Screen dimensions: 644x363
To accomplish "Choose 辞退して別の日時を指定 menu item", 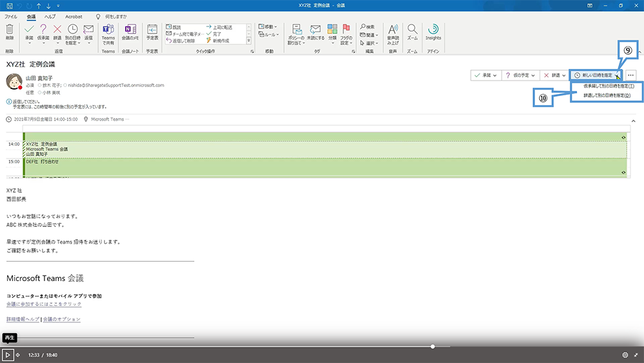I will (607, 95).
